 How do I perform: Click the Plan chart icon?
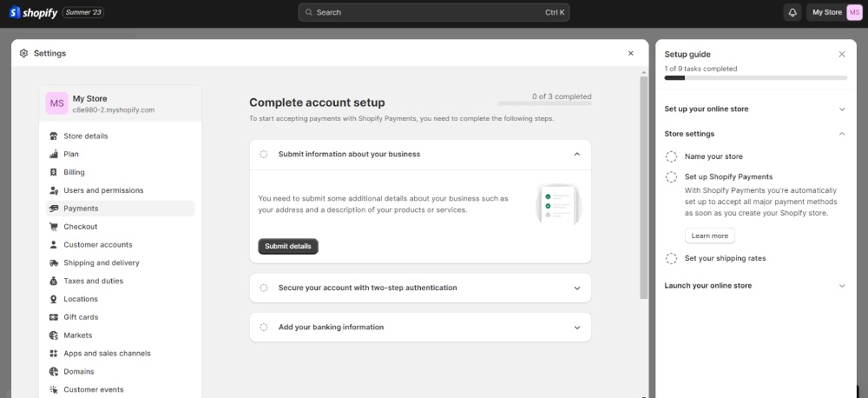pyautogui.click(x=54, y=154)
